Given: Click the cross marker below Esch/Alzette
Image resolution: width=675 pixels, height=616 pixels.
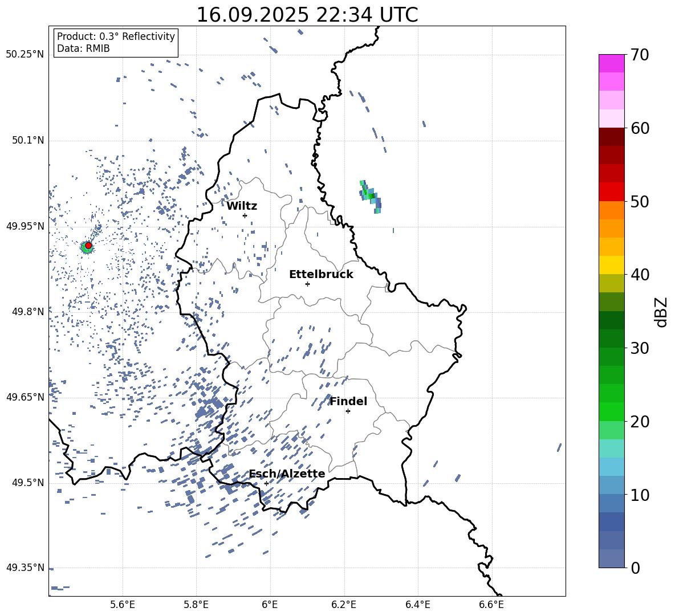Looking at the screenshot, I should [266, 483].
